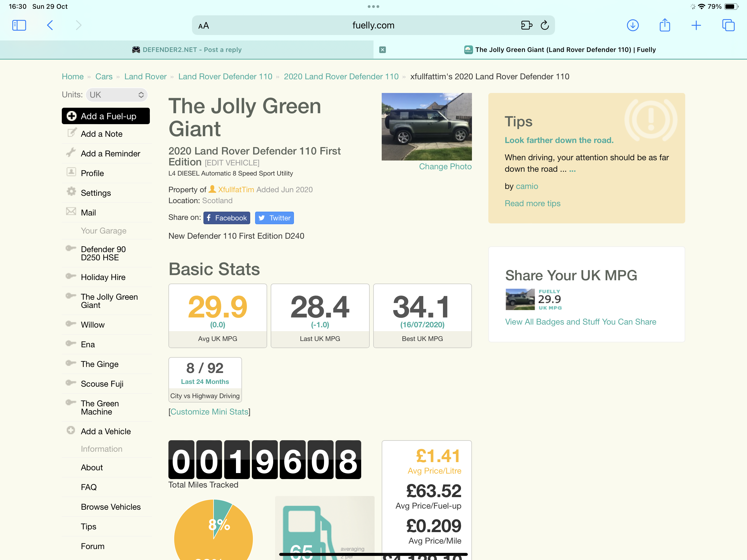Open Land Rover Defender 110 breadcrumb
This screenshot has height=560, width=747.
click(225, 77)
